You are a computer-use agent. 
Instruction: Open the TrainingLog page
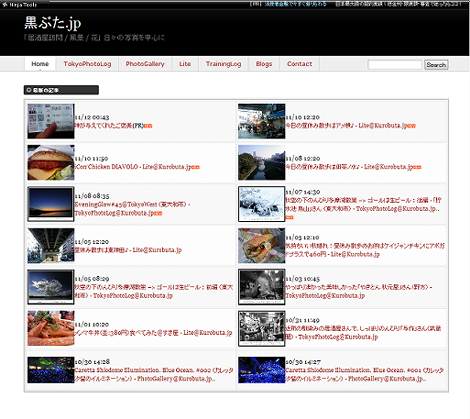pos(223,64)
